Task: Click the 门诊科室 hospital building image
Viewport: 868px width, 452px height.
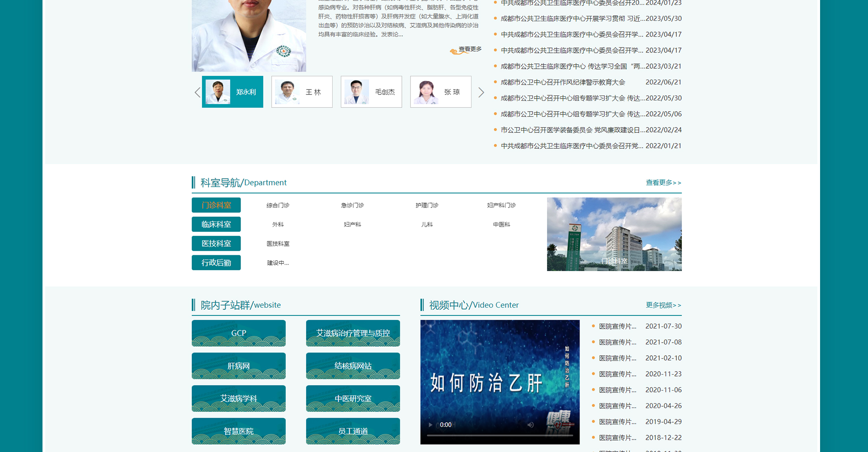Action: [x=614, y=234]
